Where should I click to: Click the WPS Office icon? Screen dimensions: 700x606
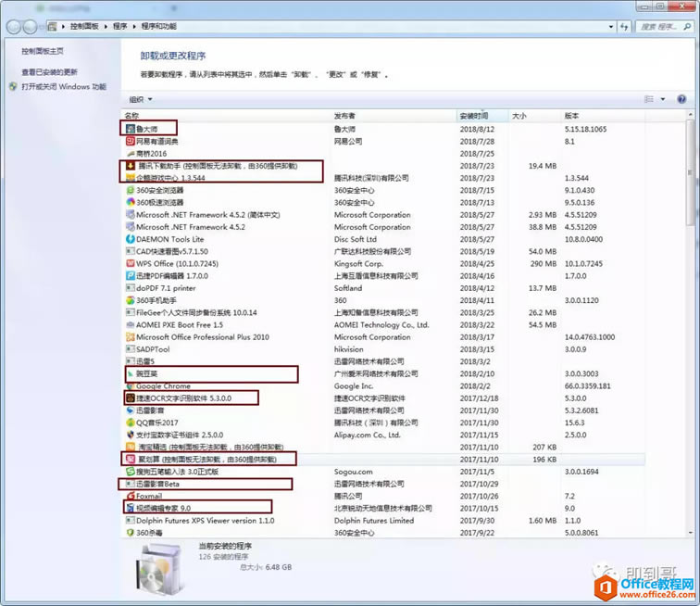(130, 264)
